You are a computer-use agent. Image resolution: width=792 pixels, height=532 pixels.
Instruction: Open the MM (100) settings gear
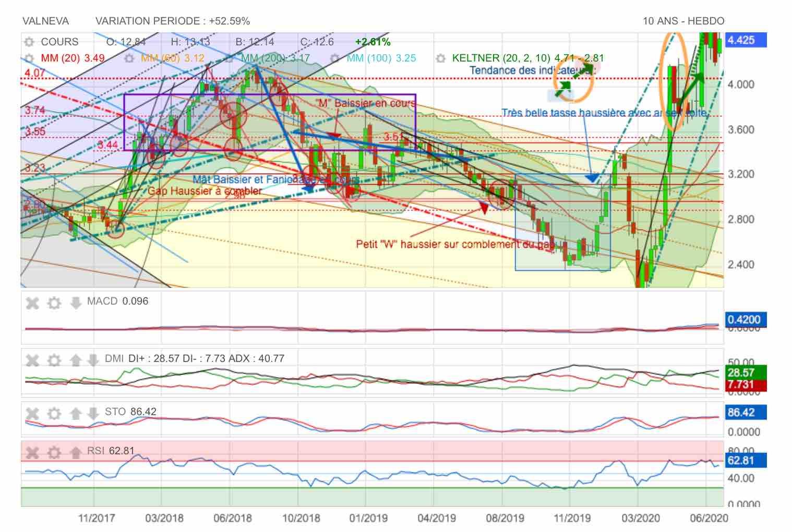pyautogui.click(x=335, y=58)
